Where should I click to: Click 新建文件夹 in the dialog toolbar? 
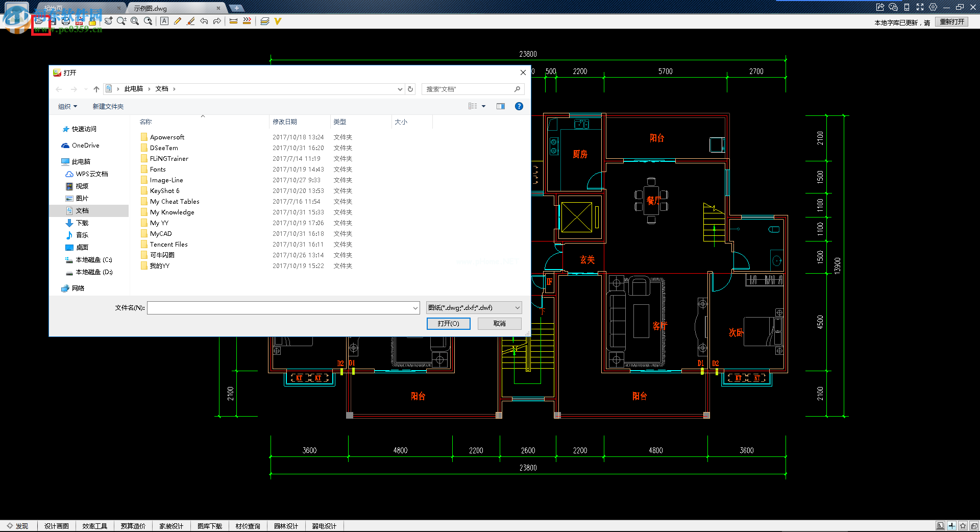108,106
